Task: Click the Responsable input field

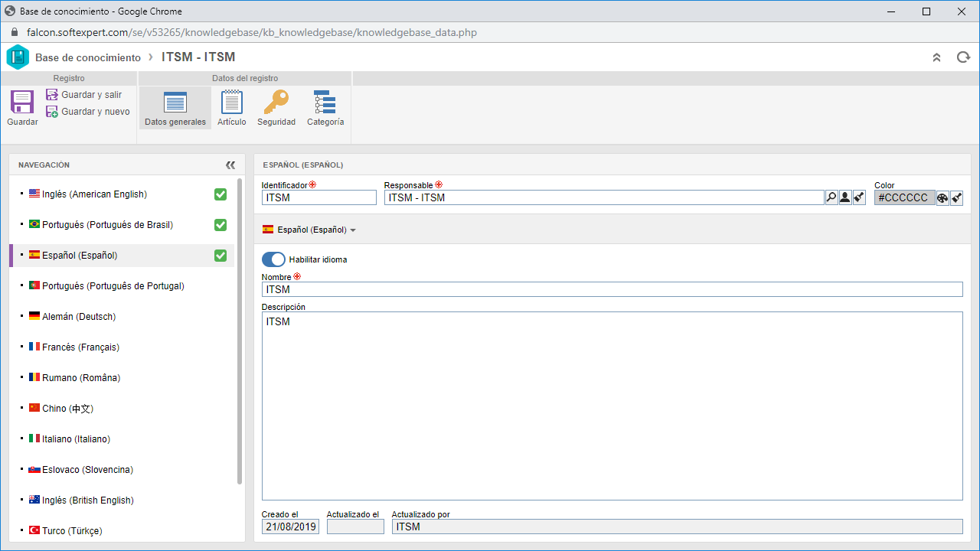Action: click(x=604, y=197)
